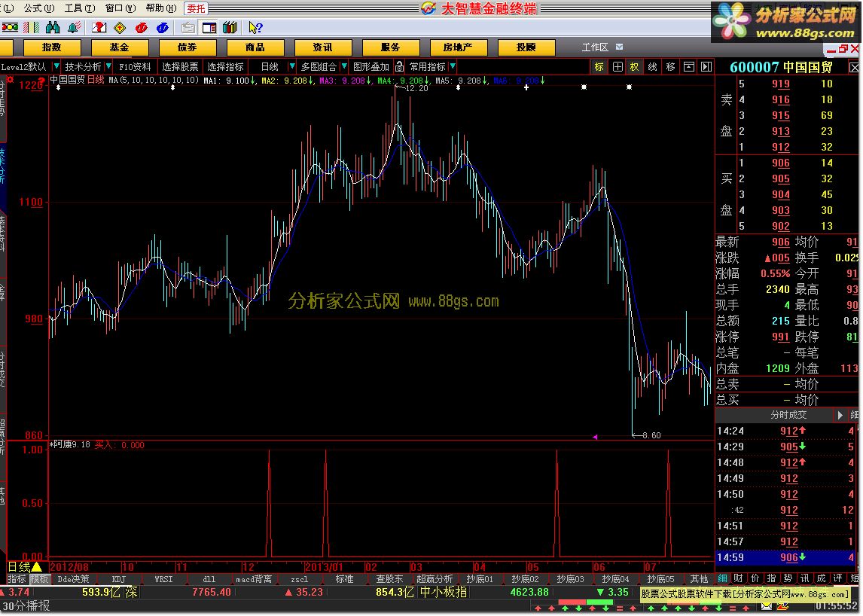Click the yellow diamond up-arrow icon
The image size is (863, 616).
tap(120, 28)
